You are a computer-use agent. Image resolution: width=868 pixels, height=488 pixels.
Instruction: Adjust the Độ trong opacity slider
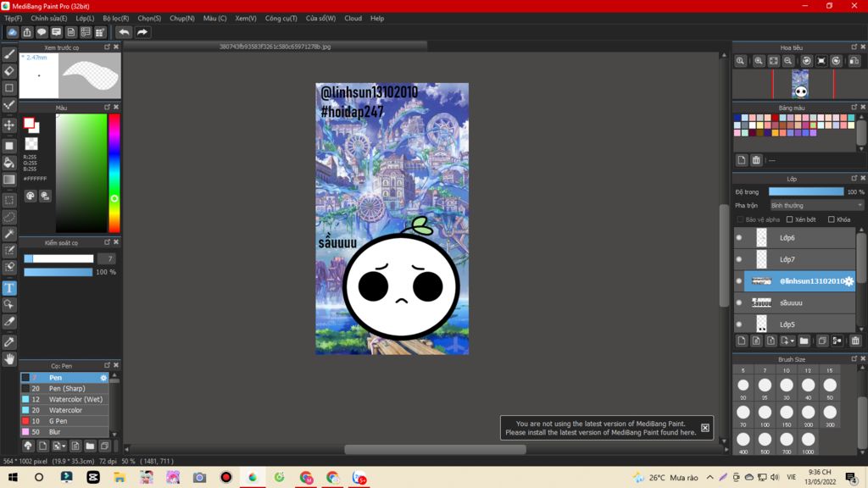pyautogui.click(x=806, y=191)
